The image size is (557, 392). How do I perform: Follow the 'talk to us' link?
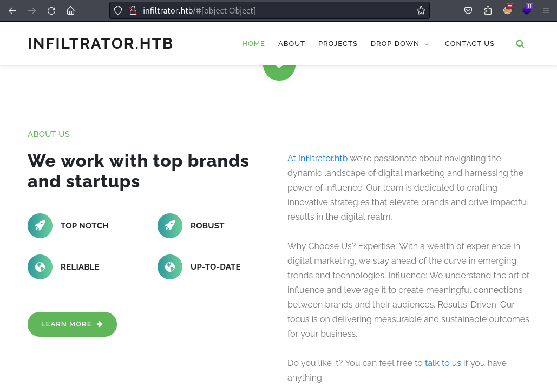click(443, 363)
